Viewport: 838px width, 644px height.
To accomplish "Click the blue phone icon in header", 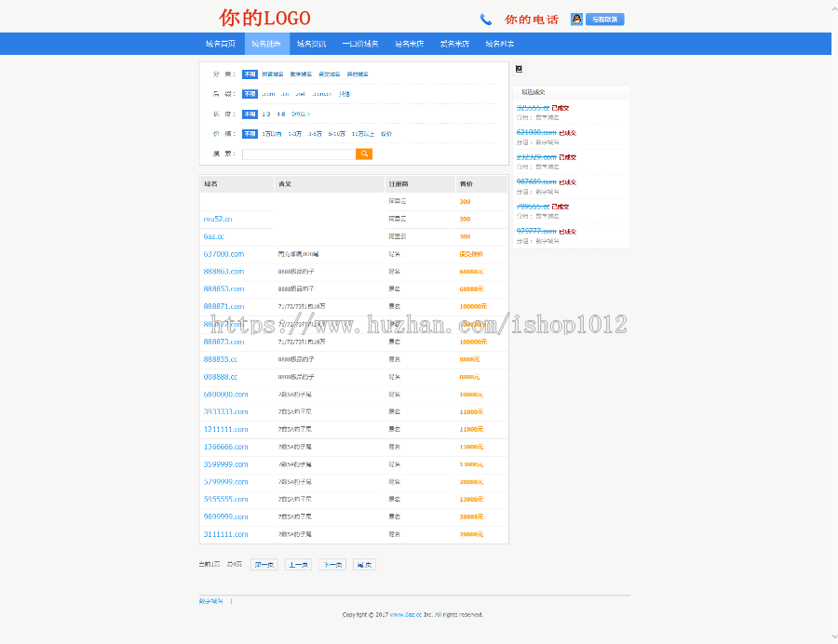I will pyautogui.click(x=485, y=20).
